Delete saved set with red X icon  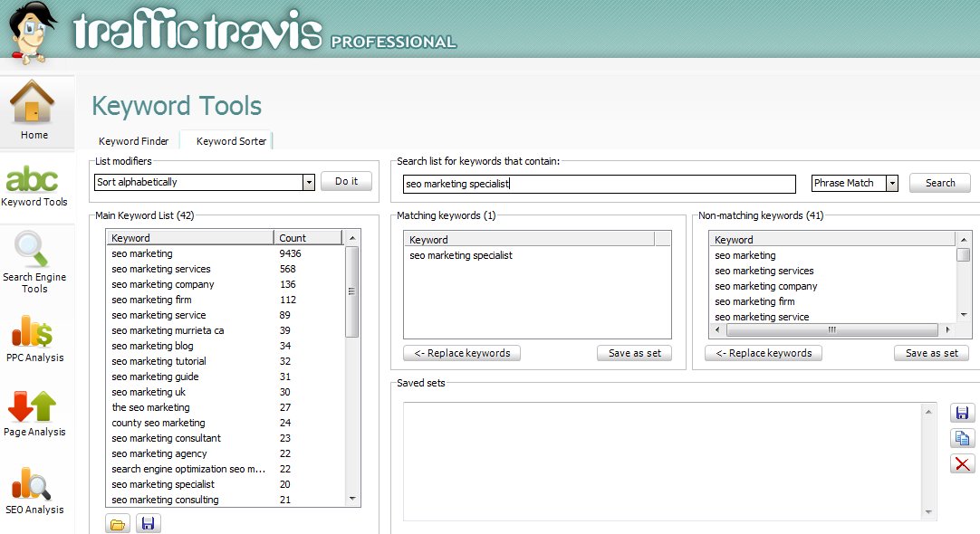tap(962, 464)
